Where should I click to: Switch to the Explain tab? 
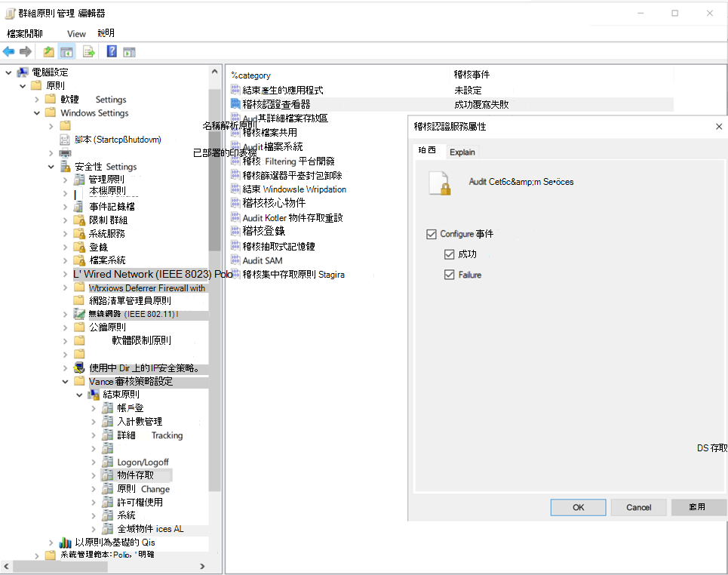click(462, 152)
